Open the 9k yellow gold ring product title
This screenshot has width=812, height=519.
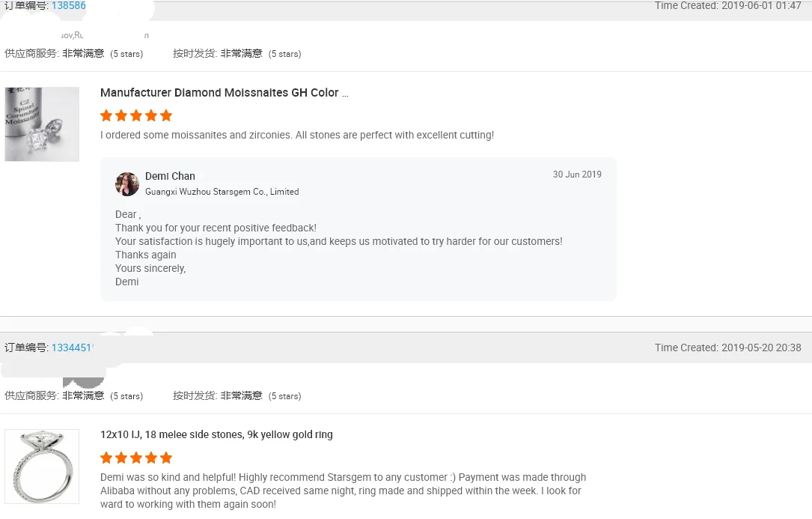[216, 434]
